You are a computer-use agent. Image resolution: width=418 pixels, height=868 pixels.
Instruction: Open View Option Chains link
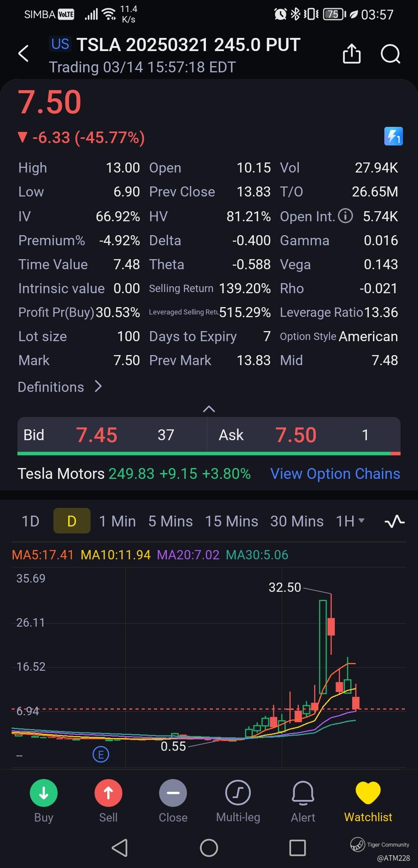pos(335,474)
